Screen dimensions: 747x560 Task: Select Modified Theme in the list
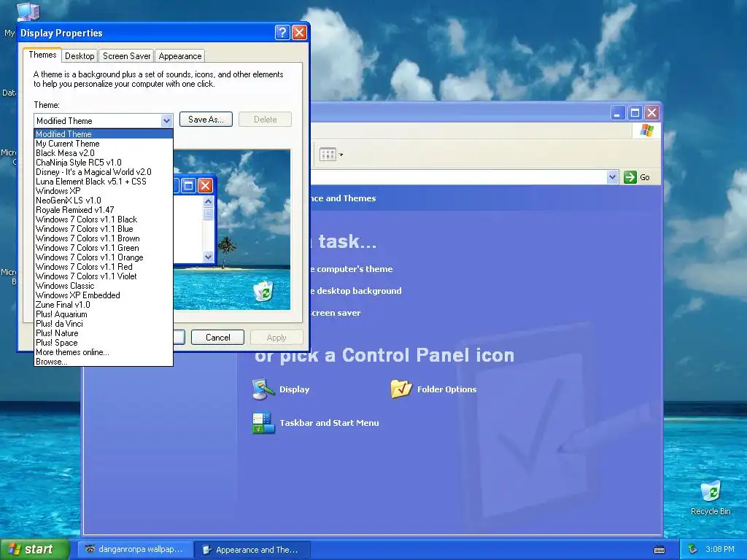click(104, 134)
